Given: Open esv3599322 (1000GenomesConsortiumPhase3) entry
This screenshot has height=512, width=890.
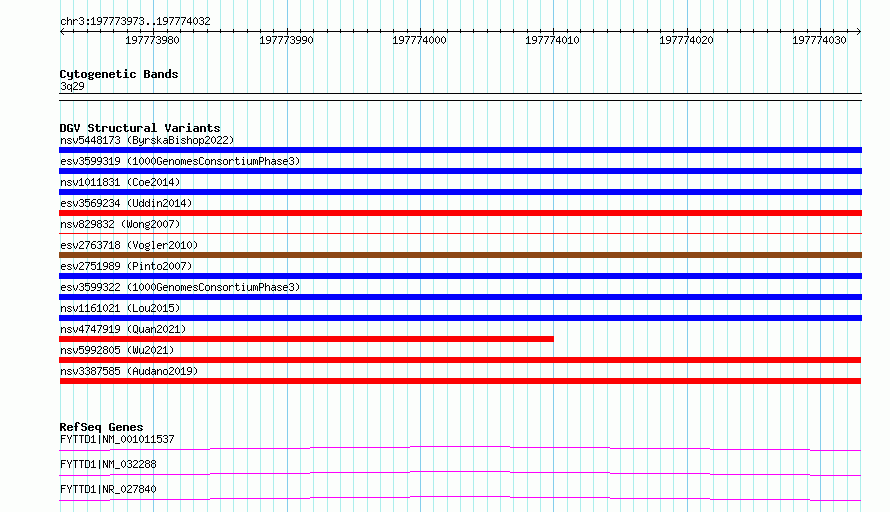Looking at the screenshot, I should coord(180,287).
